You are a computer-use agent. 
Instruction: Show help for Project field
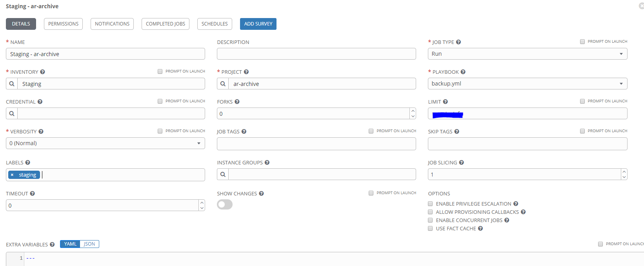[246, 72]
